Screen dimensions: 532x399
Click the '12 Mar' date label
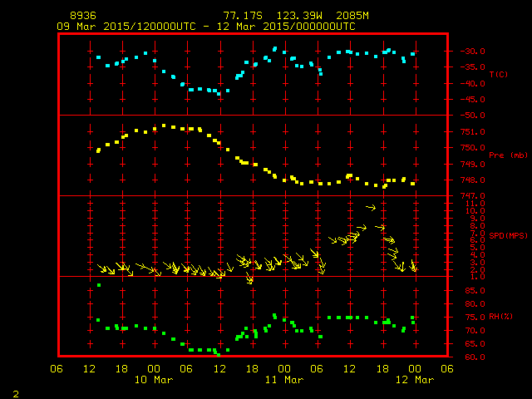click(415, 380)
